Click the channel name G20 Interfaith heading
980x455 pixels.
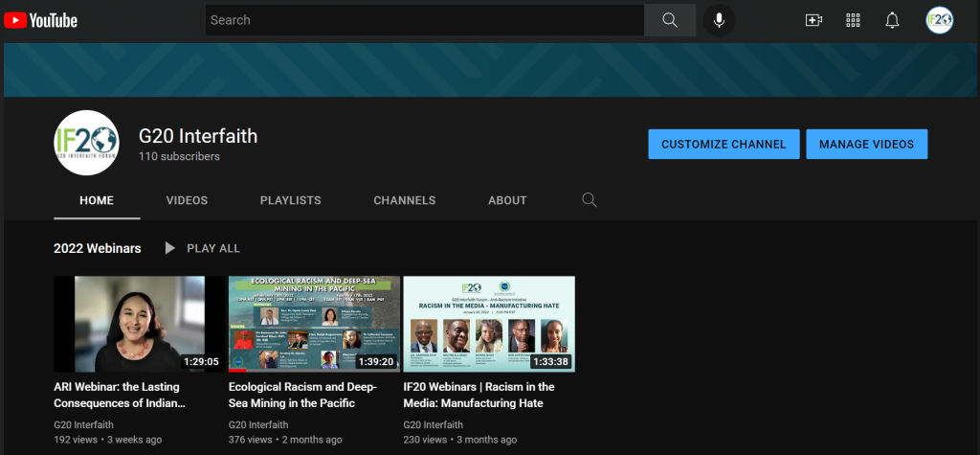coord(198,136)
